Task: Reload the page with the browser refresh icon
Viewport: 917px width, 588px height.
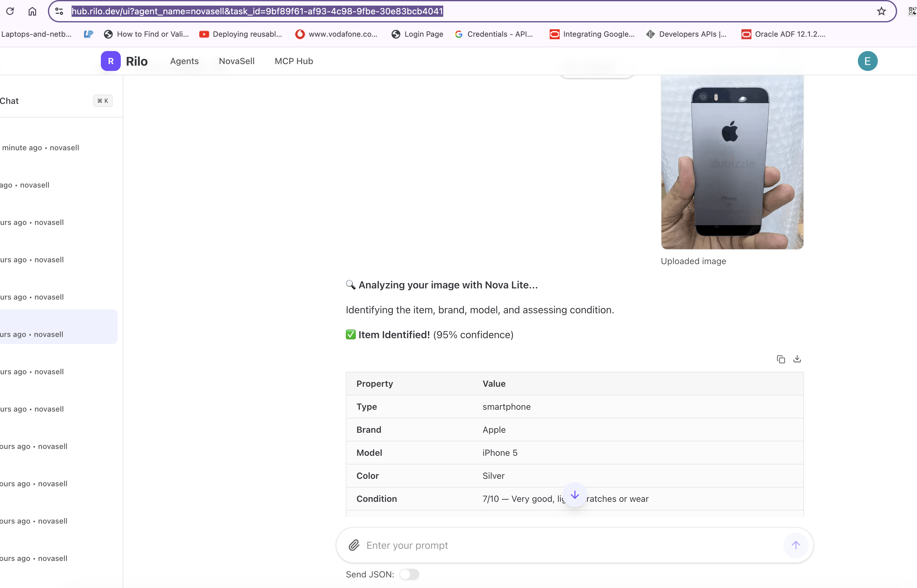Action: [x=10, y=11]
